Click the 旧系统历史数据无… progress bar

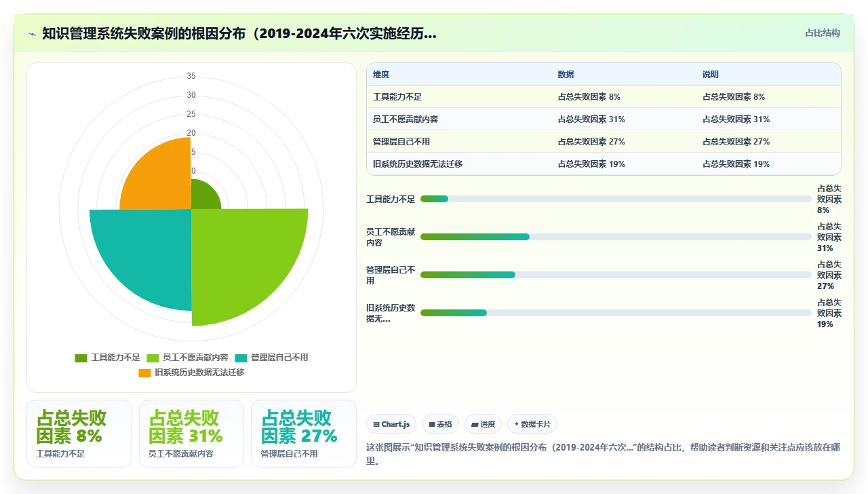click(616, 313)
